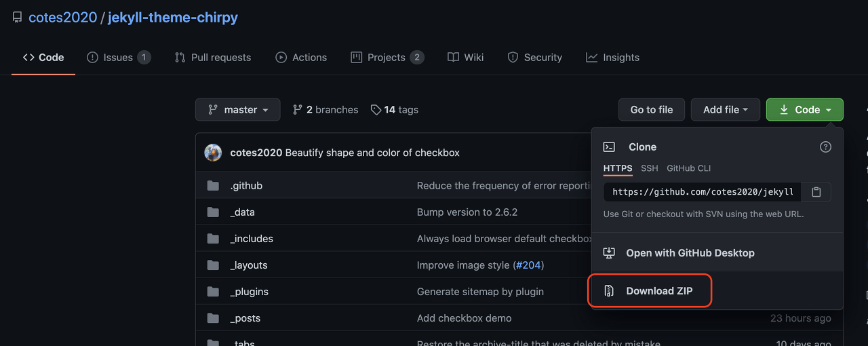Click the tag icon beside 14 tags
This screenshot has width=868, height=346.
376,110
